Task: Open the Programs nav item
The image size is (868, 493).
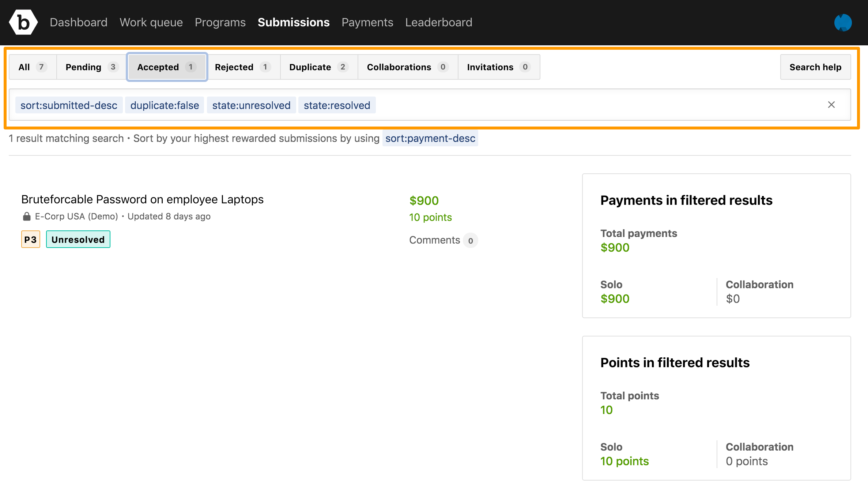Action: coord(220,22)
